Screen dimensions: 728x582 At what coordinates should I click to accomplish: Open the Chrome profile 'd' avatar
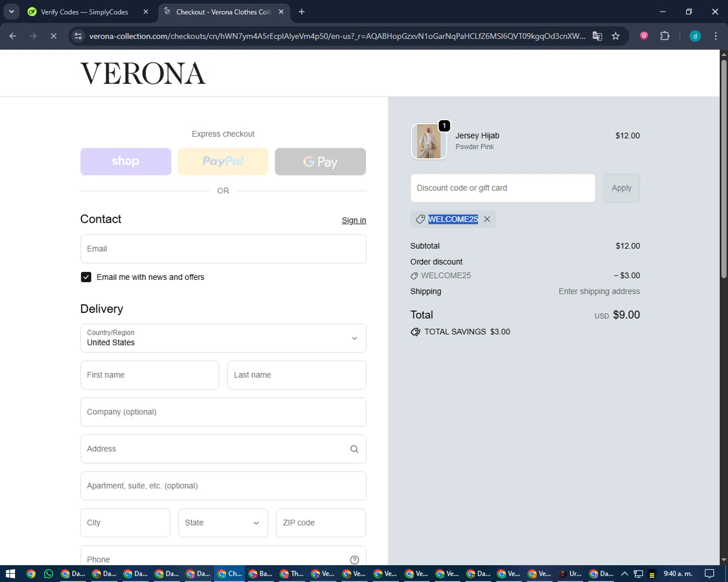tap(695, 36)
